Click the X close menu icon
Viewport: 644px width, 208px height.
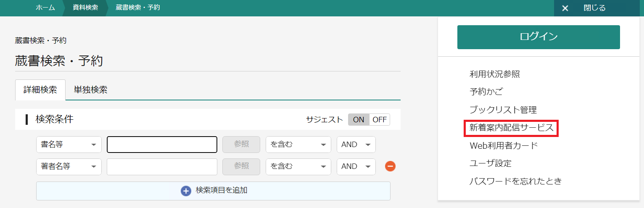coord(565,8)
